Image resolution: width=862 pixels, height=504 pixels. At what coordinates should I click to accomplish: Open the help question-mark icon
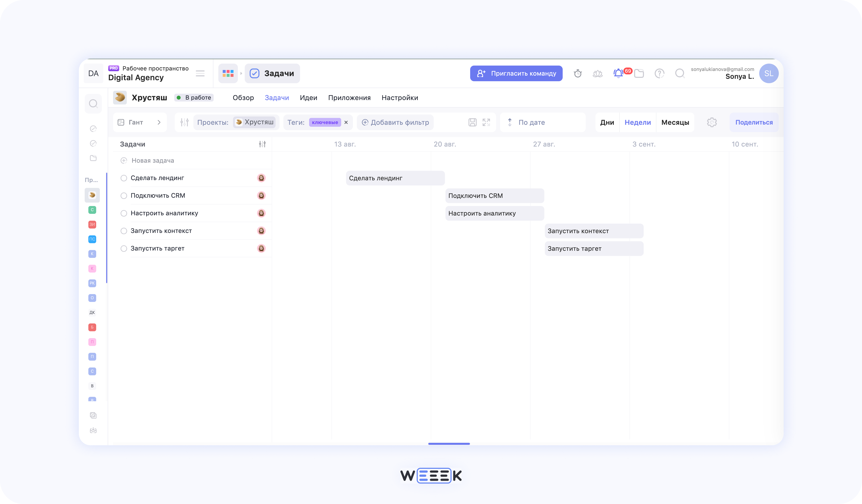click(x=660, y=73)
